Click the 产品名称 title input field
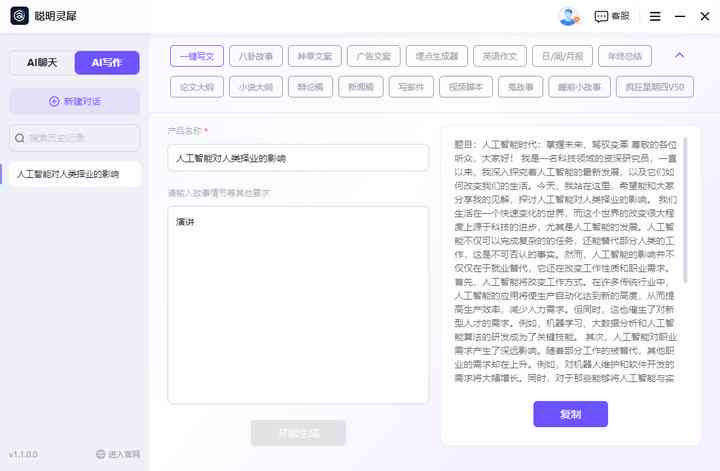The height and width of the screenshot is (471, 720). click(298, 158)
